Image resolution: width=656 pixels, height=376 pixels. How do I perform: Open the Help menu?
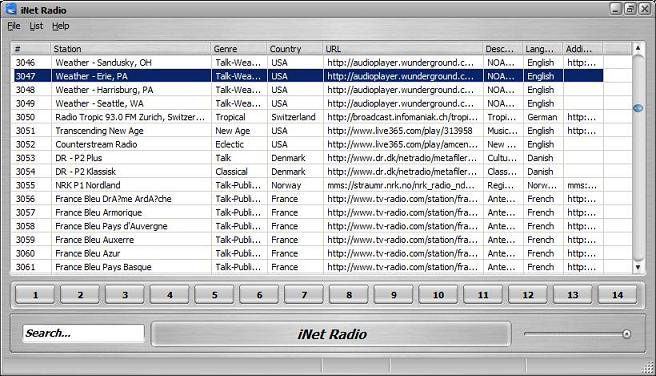click(x=61, y=26)
